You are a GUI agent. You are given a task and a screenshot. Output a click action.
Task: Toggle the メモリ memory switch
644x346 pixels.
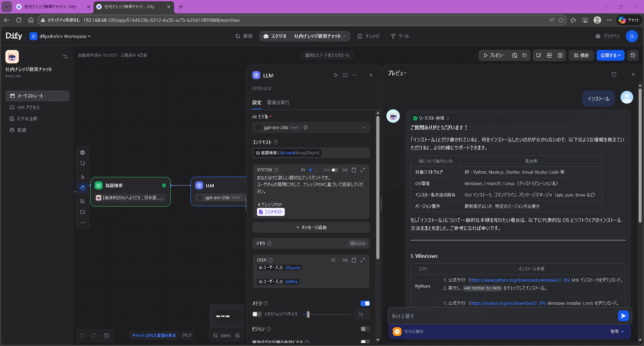coord(365,303)
